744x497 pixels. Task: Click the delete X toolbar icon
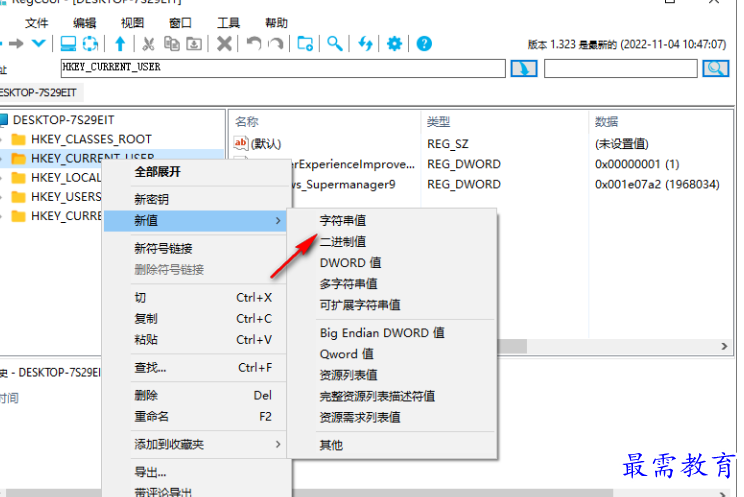pos(224,44)
